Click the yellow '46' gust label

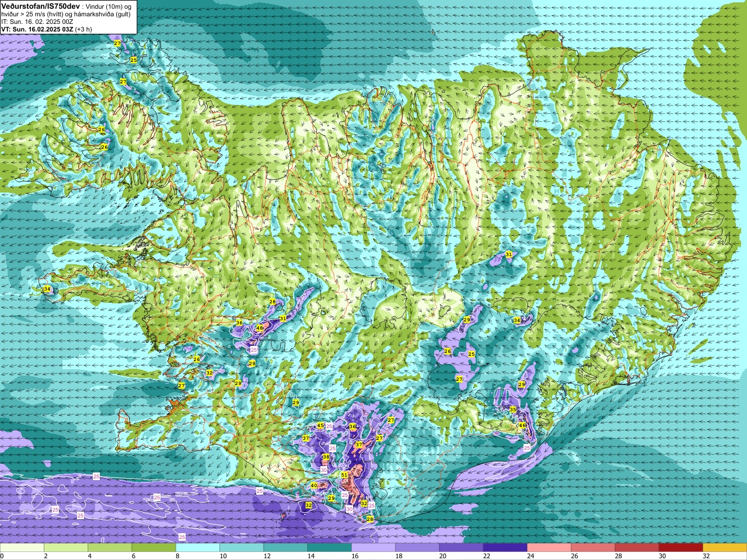[522, 426]
